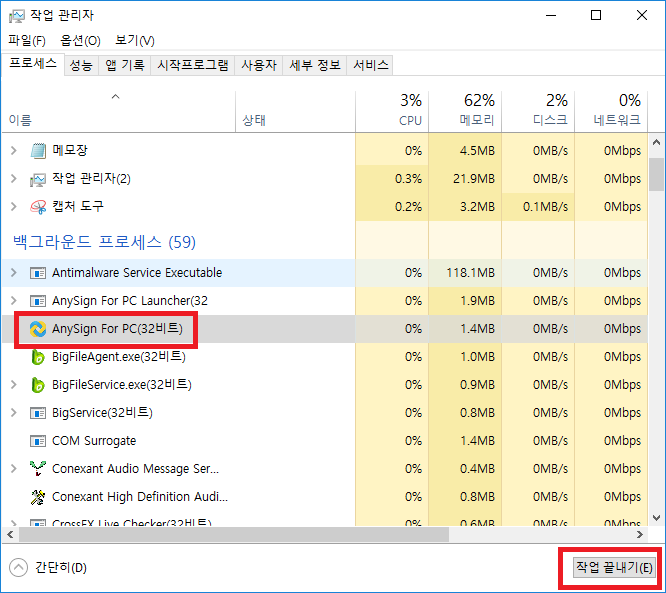Click the AnySign For PC Launcher icon
This screenshot has height=593, width=666.
click(x=38, y=301)
